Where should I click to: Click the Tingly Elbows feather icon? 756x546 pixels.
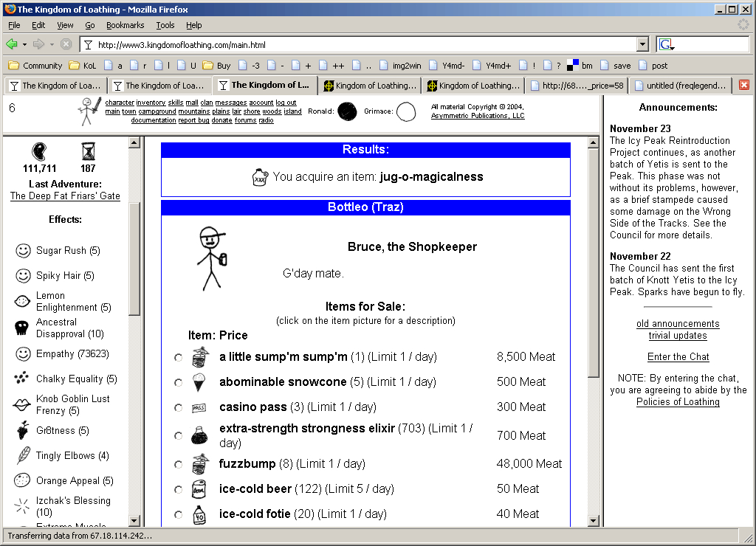tap(23, 455)
